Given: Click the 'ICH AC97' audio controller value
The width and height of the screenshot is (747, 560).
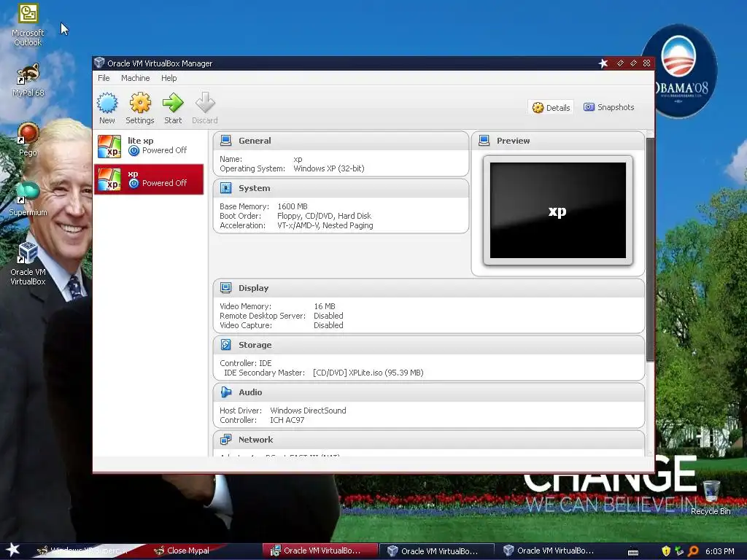Looking at the screenshot, I should click(287, 420).
